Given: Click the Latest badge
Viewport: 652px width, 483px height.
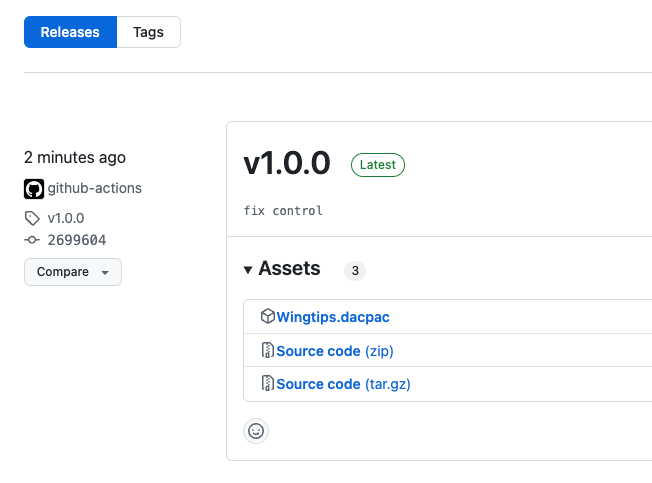Looking at the screenshot, I should tap(378, 165).
